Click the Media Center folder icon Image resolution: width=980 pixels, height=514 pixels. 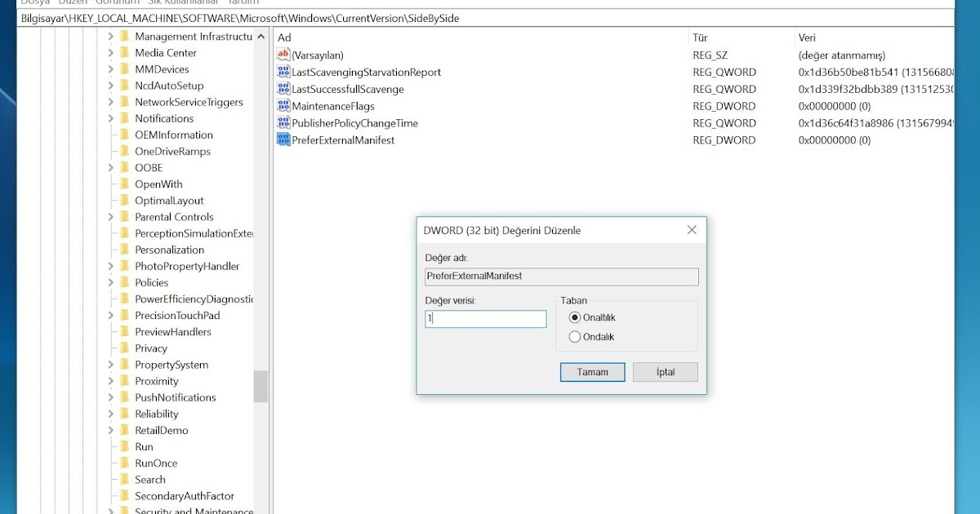tap(124, 52)
